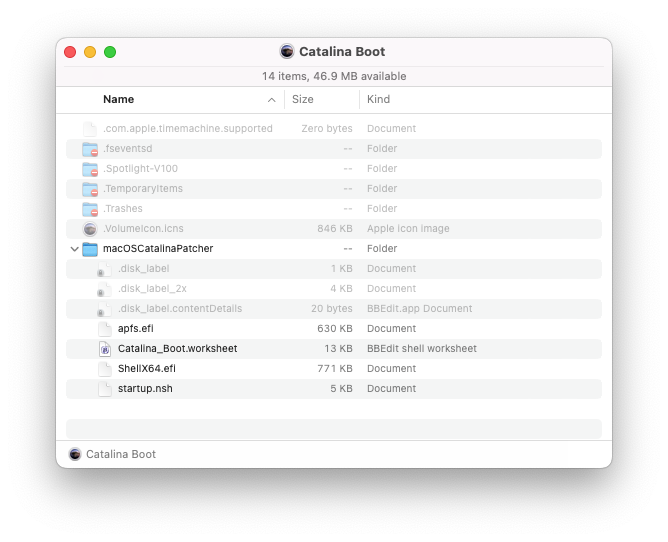Toggle the Name column sort direction arrow
Screen dimensions: 668x542
coord(272,100)
